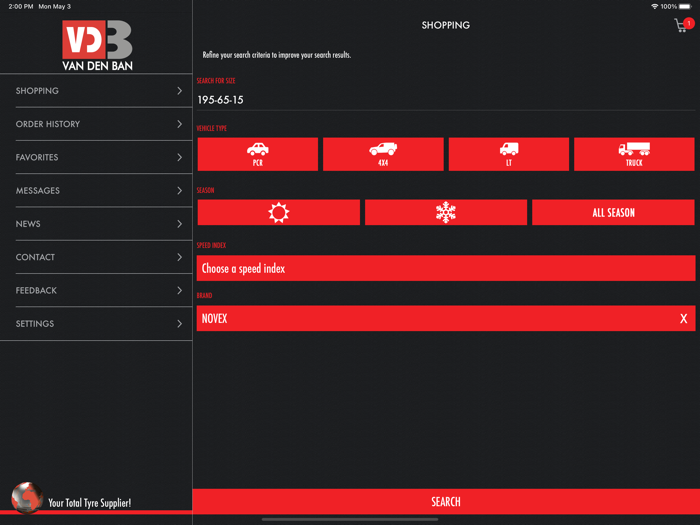This screenshot has width=700, height=525.
Task: Select the 4X4 vehicle type
Action: point(383,154)
